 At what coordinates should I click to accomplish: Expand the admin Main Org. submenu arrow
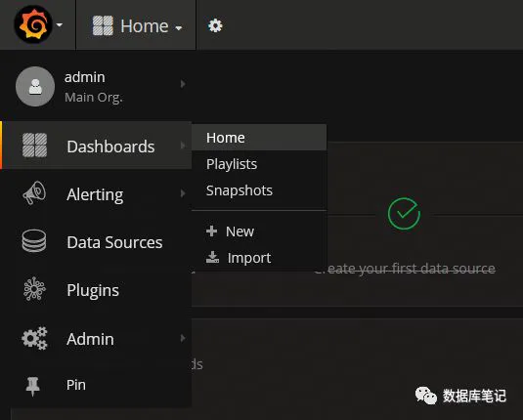(x=183, y=84)
